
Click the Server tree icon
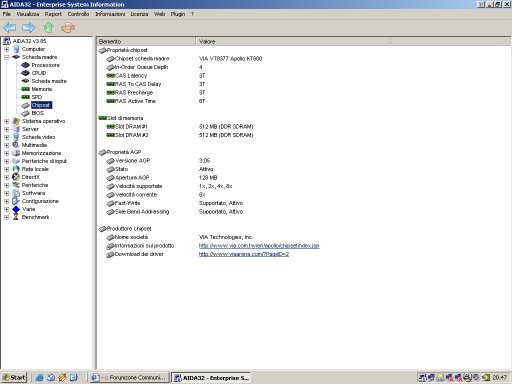(16, 129)
